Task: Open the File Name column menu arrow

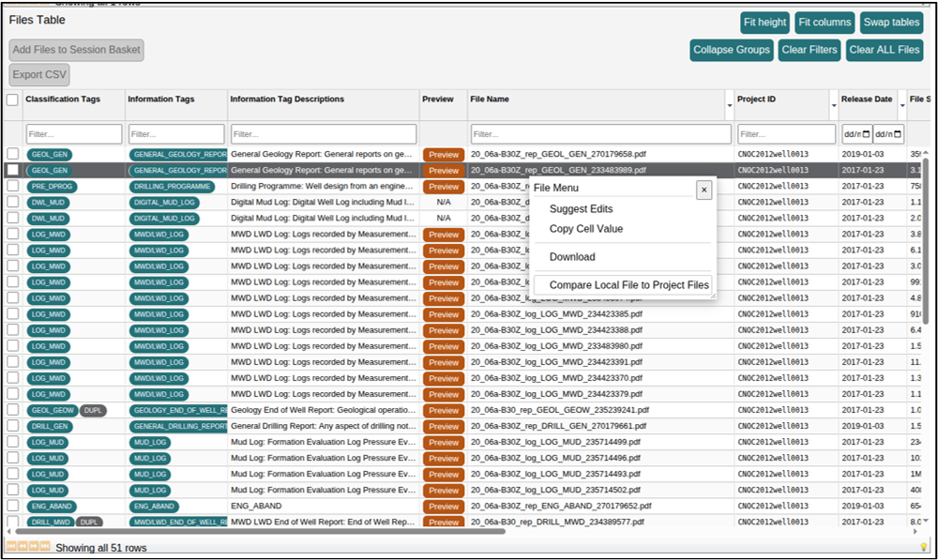Action: 729,106
